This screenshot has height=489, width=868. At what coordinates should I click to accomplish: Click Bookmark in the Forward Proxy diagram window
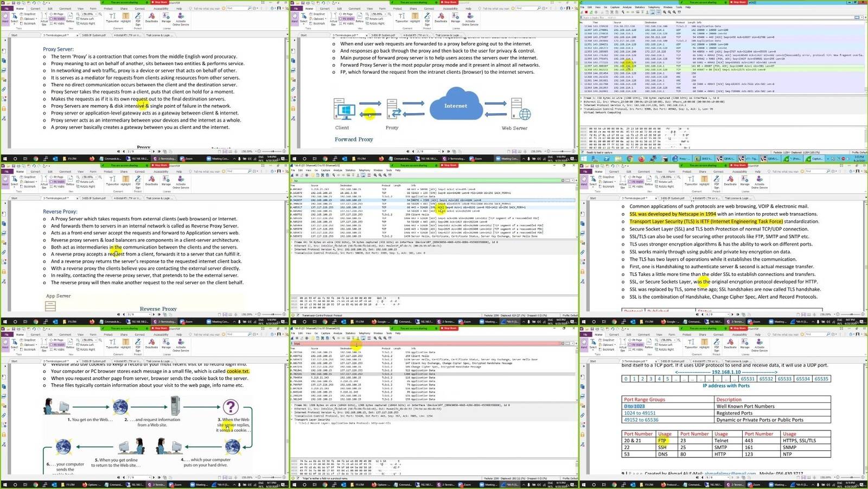click(318, 23)
